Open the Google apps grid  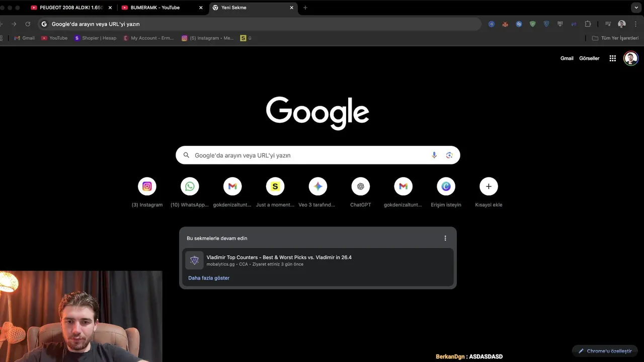click(x=612, y=58)
